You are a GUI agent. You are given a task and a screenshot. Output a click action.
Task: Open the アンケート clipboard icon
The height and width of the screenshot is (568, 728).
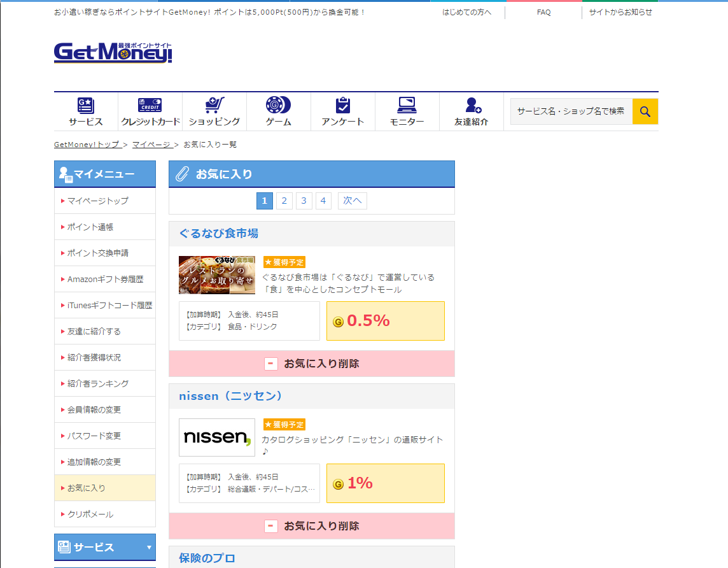click(342, 105)
